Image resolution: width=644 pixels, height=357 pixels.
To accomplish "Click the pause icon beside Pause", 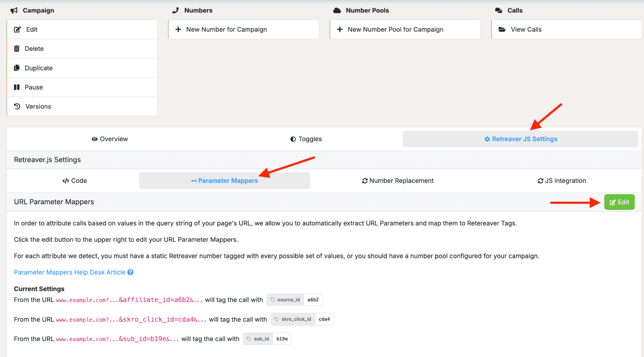I will pos(17,87).
